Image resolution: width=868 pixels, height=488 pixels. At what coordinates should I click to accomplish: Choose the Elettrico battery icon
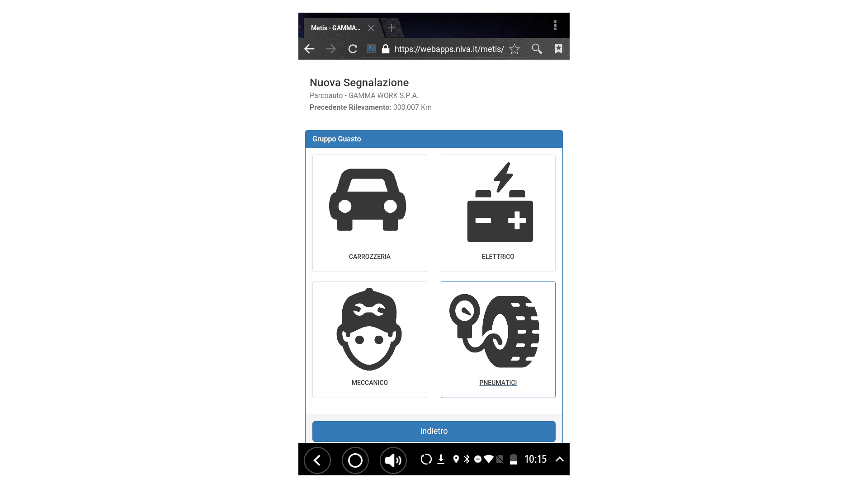[500, 202]
